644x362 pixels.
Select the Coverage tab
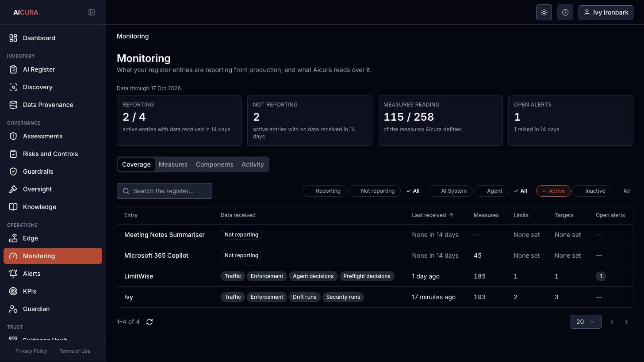point(136,164)
